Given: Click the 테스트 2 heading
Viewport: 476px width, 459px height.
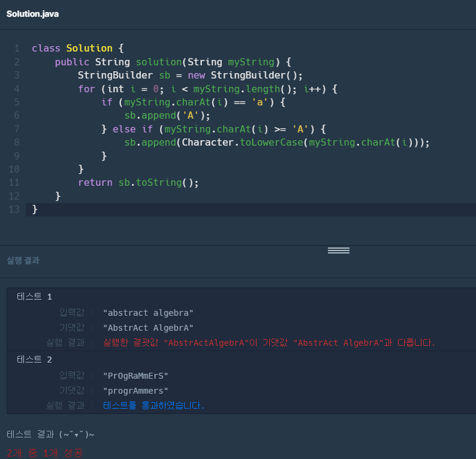Looking at the screenshot, I should click(34, 360).
